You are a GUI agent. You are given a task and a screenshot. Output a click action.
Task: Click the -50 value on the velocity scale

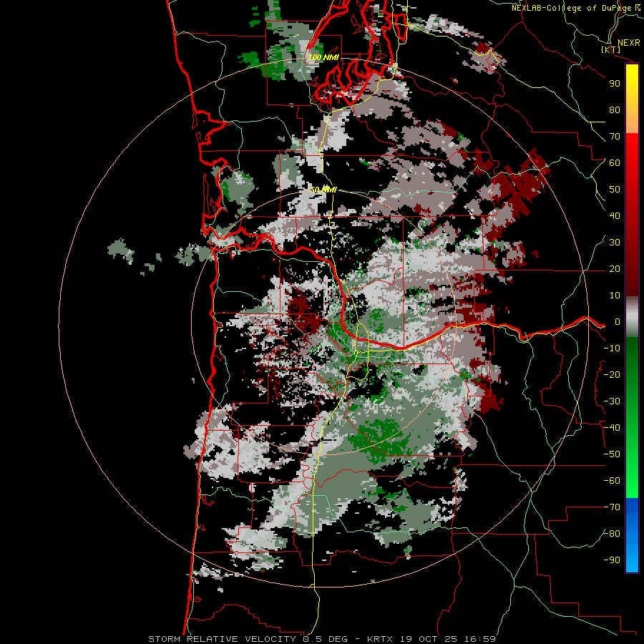pyautogui.click(x=612, y=454)
